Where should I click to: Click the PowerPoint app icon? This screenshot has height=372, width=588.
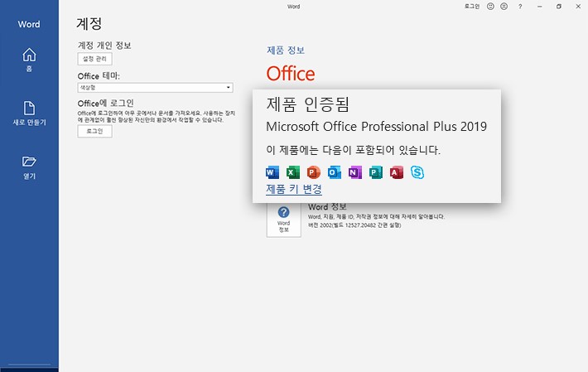coord(314,172)
